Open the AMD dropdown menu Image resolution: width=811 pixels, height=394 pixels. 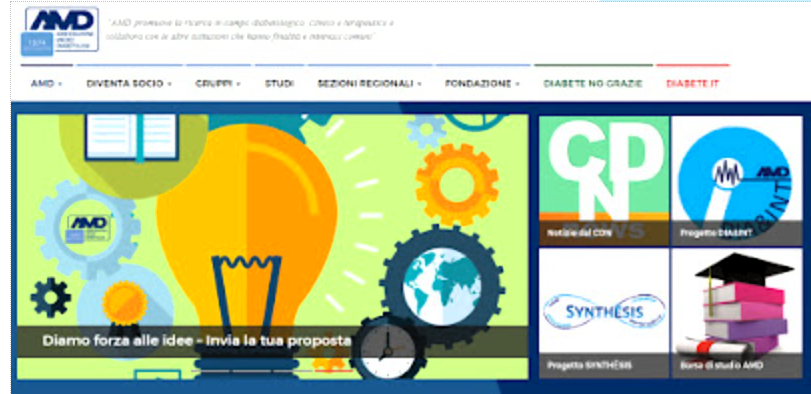pos(47,84)
